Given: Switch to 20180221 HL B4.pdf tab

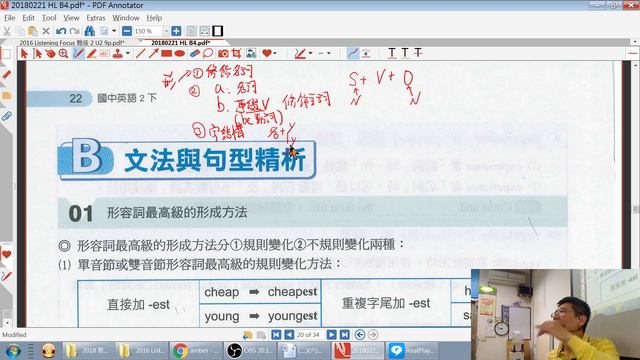Looking at the screenshot, I should click(x=181, y=42).
